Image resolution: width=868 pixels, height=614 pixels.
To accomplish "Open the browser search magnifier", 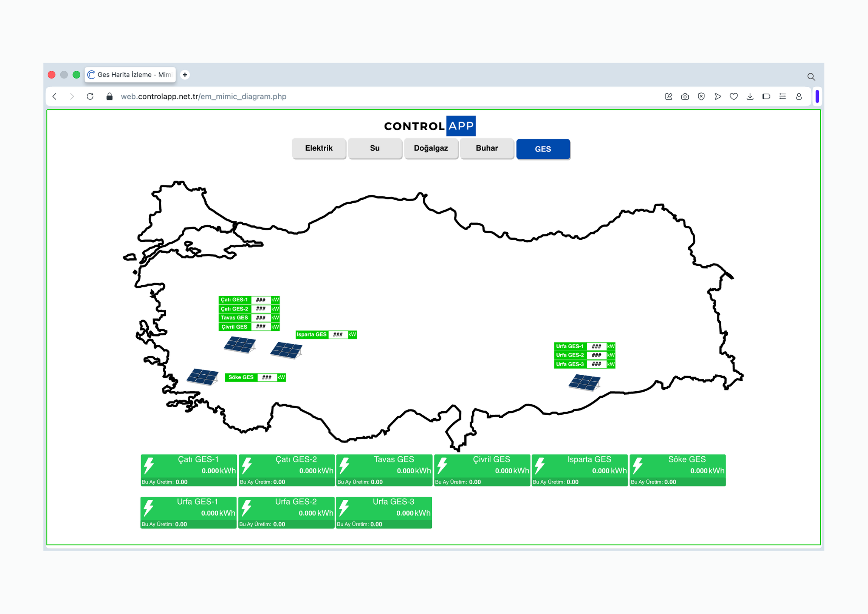I will pos(811,77).
